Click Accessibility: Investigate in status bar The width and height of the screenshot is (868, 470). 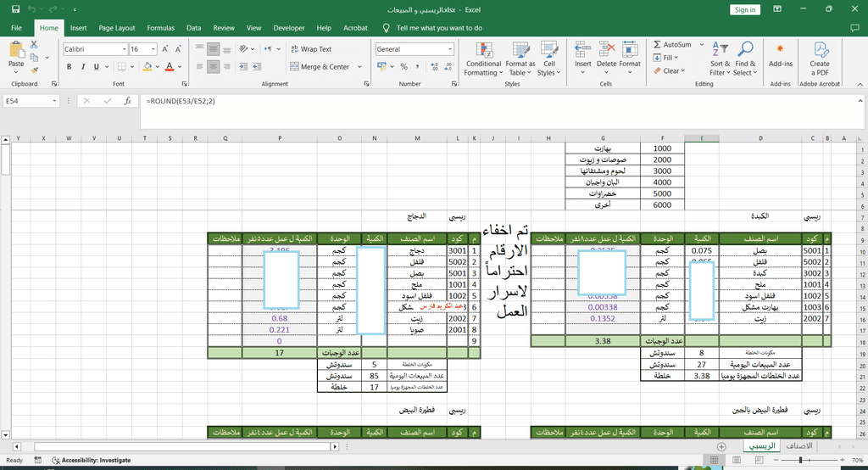click(x=92, y=460)
